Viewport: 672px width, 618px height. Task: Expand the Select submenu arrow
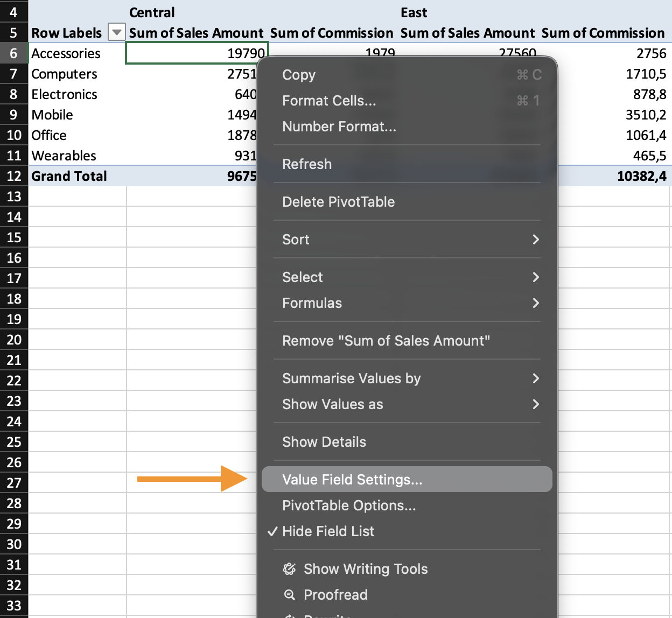535,277
